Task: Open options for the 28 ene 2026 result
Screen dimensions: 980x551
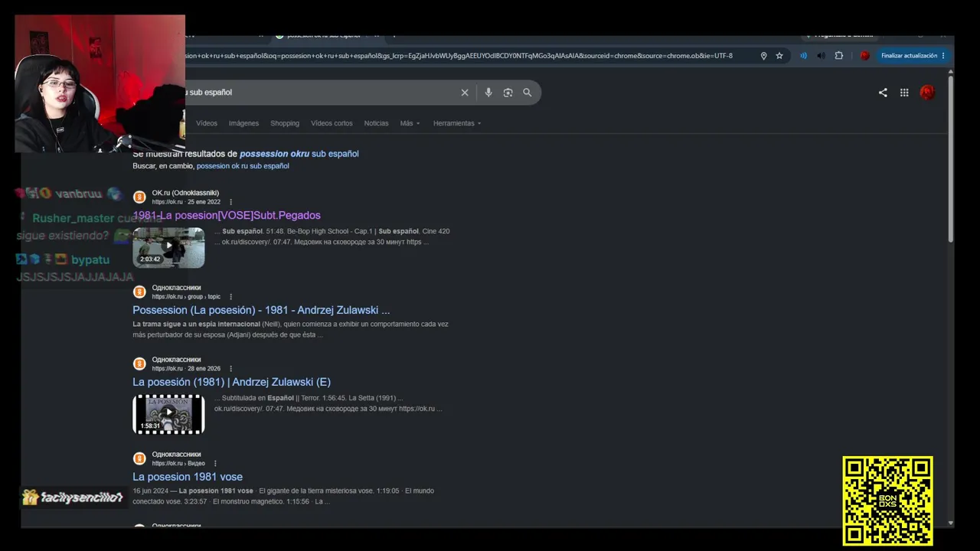Action: click(x=230, y=369)
